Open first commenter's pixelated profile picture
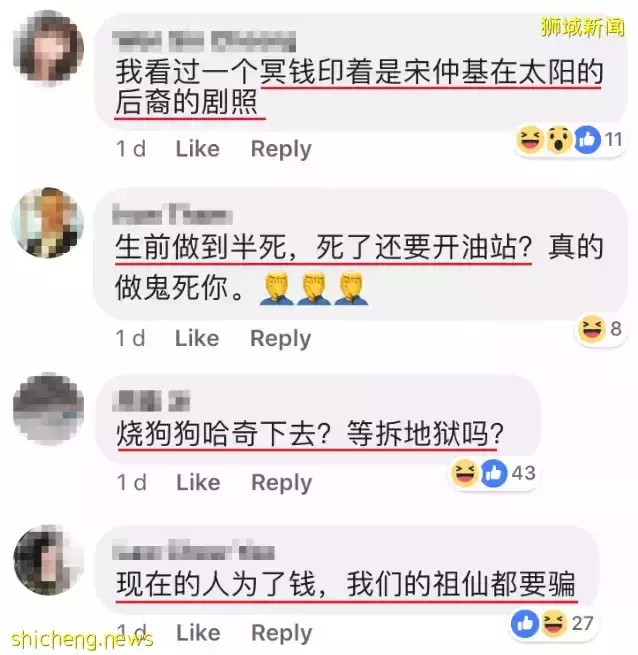 (x=48, y=48)
